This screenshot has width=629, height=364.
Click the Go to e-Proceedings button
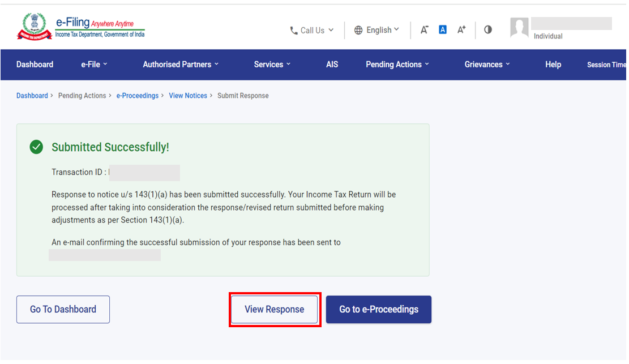point(379,310)
